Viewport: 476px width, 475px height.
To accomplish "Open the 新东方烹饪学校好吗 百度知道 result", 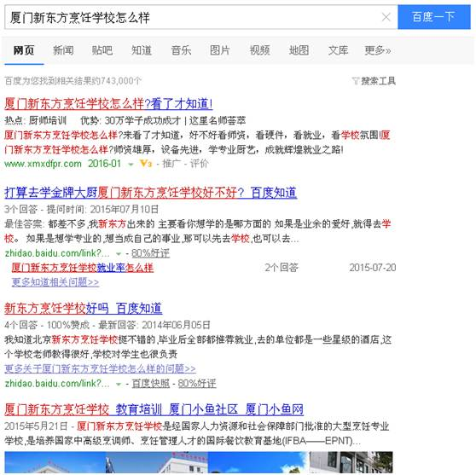I will pyautogui.click(x=84, y=308).
